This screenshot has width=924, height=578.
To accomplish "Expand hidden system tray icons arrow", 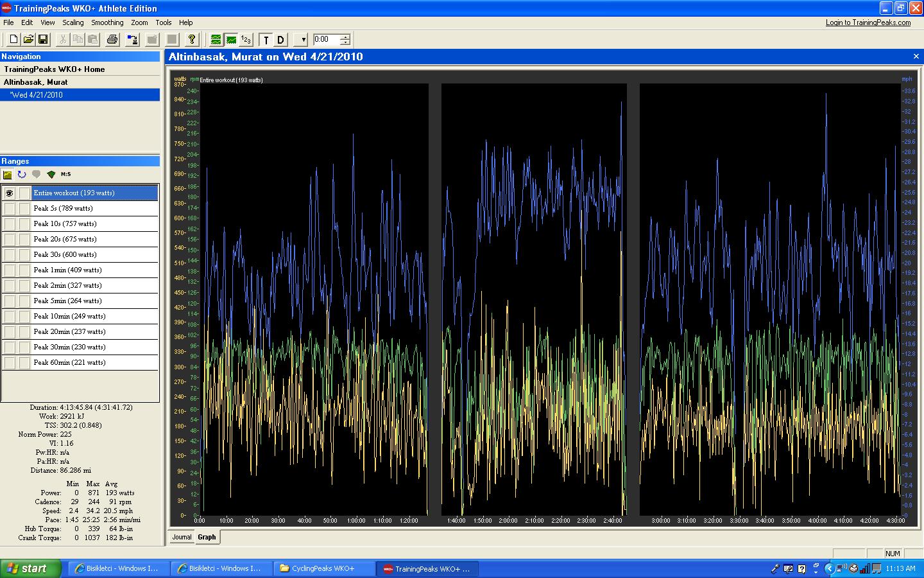I will tap(828, 568).
